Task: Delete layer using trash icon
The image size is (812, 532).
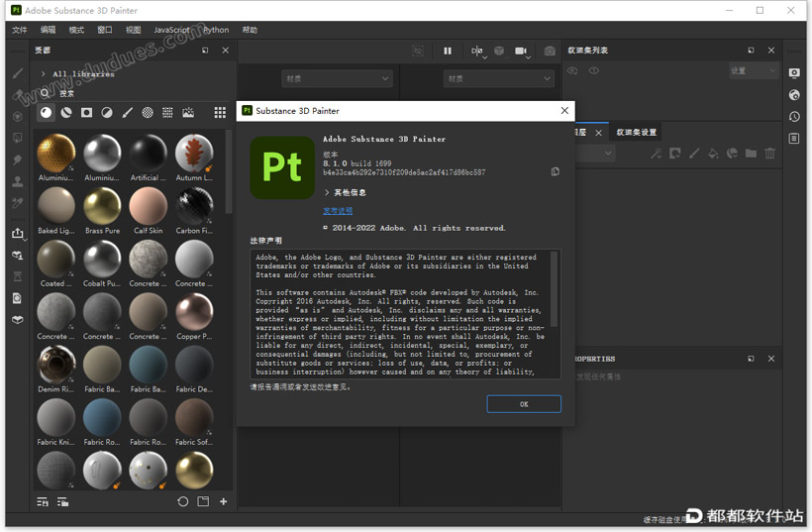Action: (770, 153)
